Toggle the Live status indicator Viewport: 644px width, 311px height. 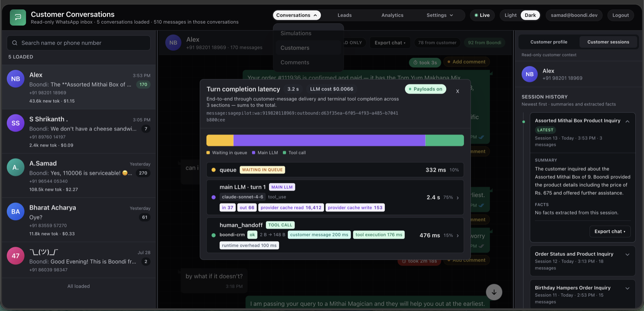tap(482, 15)
